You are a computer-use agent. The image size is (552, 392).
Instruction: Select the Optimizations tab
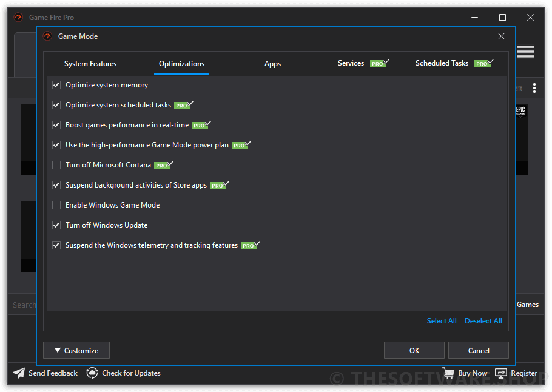click(x=181, y=64)
